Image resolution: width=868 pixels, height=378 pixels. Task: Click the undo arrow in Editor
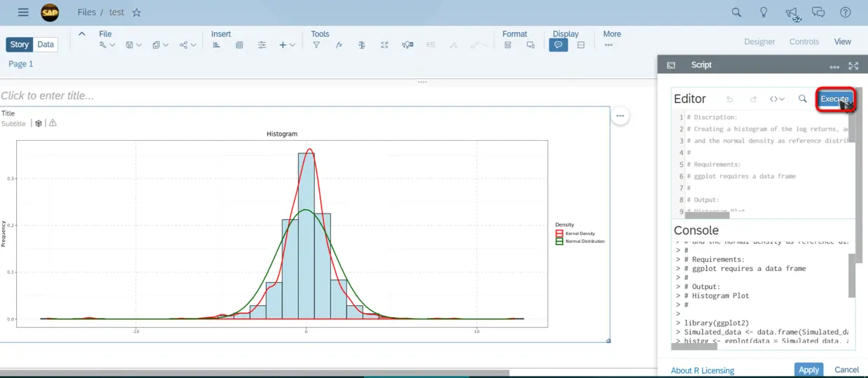click(x=730, y=99)
